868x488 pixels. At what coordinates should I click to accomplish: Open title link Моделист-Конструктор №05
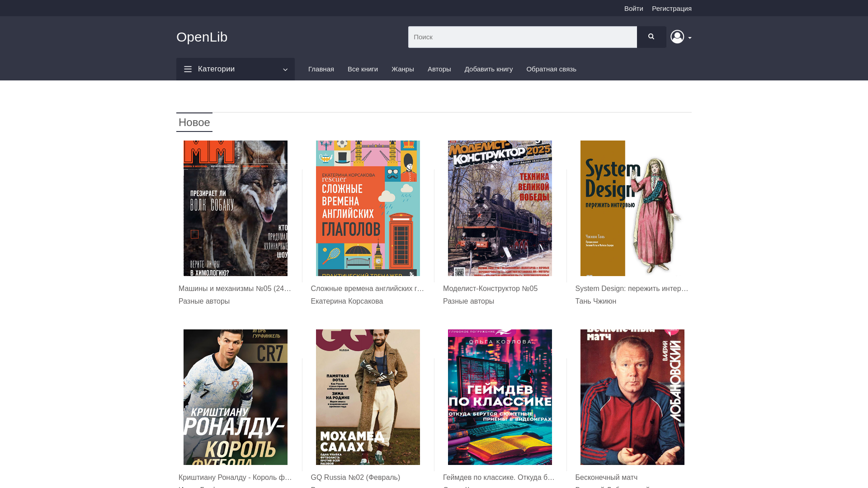point(490,289)
